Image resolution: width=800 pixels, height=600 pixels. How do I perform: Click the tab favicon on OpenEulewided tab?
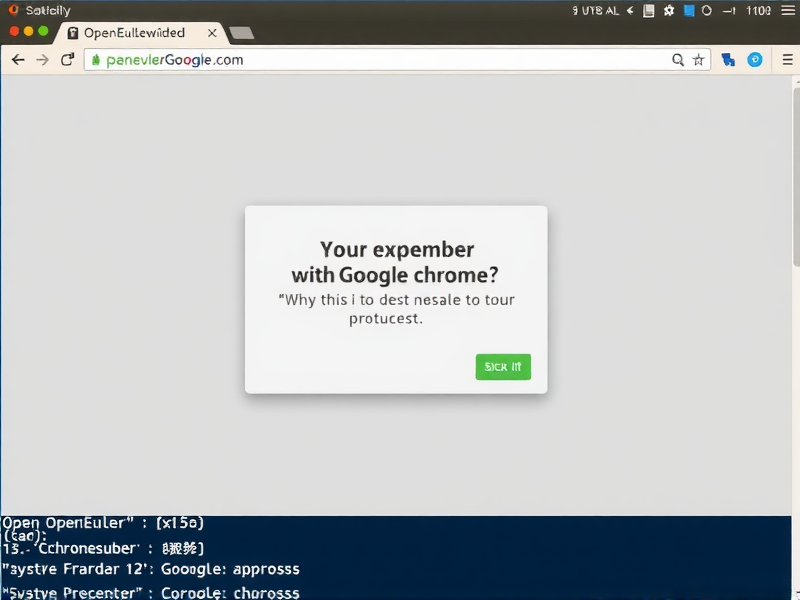tap(72, 32)
